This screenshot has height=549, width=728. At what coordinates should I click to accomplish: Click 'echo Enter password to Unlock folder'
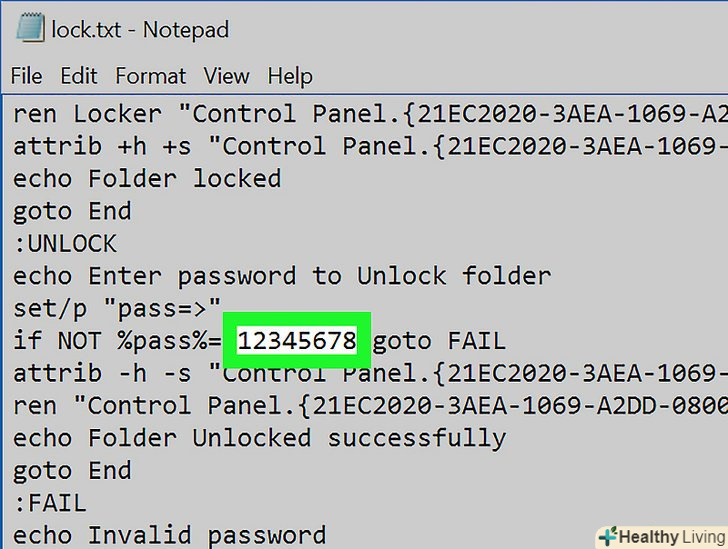[x=282, y=276]
